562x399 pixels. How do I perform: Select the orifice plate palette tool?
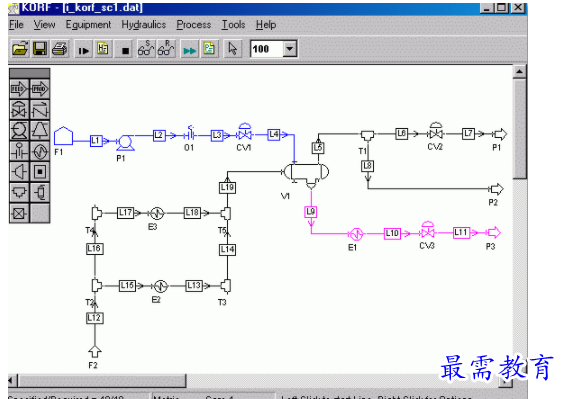[x=19, y=151]
